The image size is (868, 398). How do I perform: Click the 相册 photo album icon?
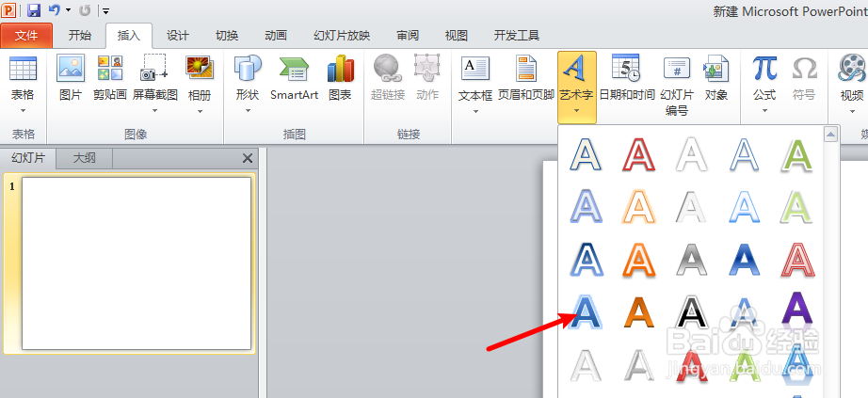(x=200, y=68)
